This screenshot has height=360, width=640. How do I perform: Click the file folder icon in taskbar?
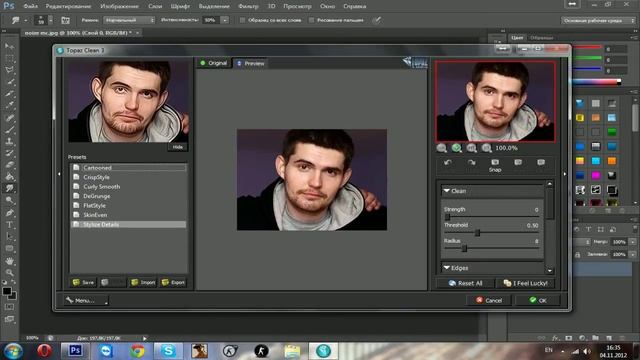click(292, 351)
